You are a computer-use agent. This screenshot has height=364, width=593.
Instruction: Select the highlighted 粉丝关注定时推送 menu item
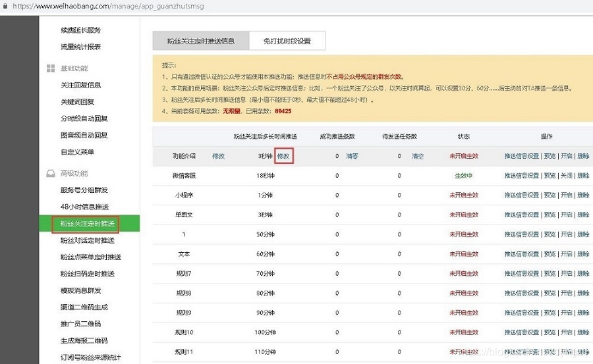89,223
